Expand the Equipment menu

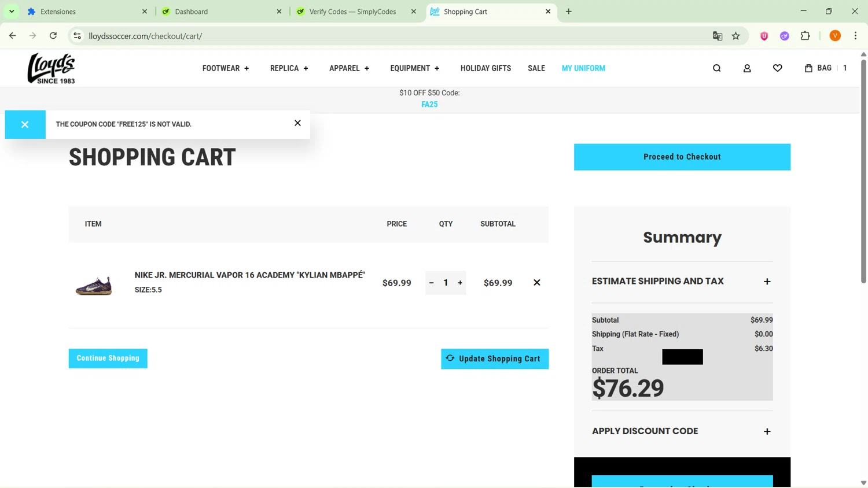tap(414, 68)
